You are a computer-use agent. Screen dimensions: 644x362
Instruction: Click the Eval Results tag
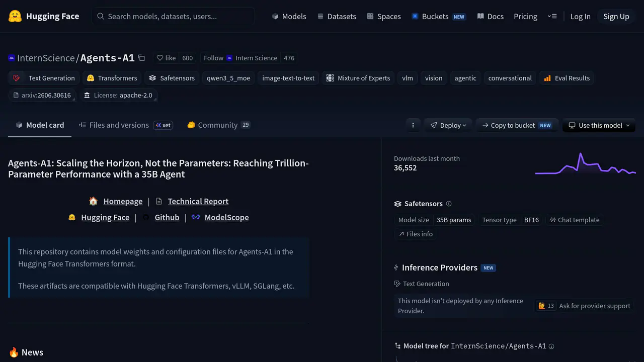click(x=567, y=78)
